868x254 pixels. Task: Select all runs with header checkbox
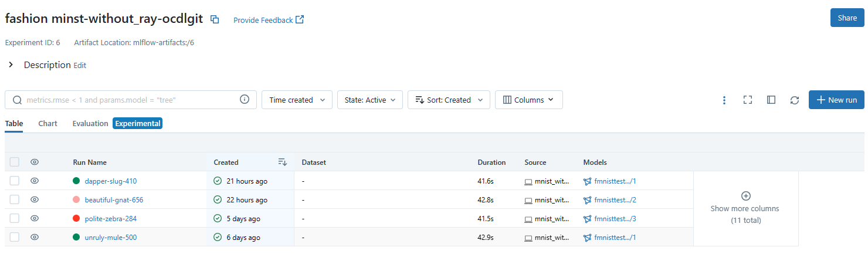[15, 162]
